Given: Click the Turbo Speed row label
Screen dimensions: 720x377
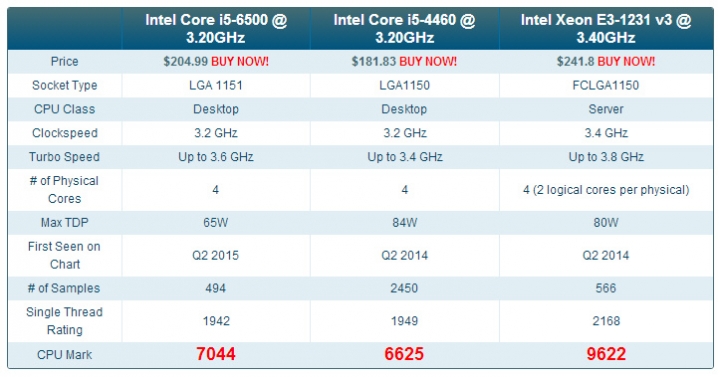Looking at the screenshot, I should click(x=64, y=157).
